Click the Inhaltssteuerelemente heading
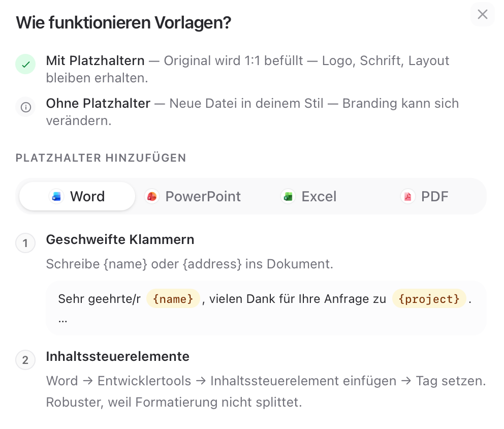 pos(118,356)
